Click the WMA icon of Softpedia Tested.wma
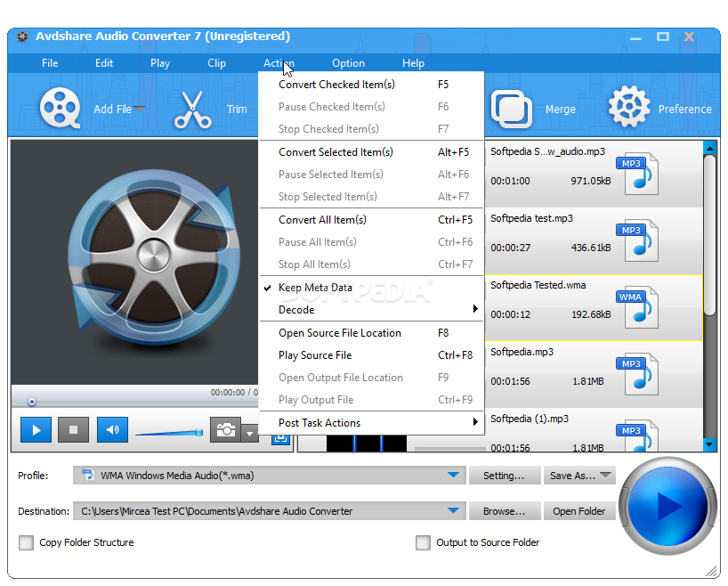The image size is (728, 586). point(638,306)
